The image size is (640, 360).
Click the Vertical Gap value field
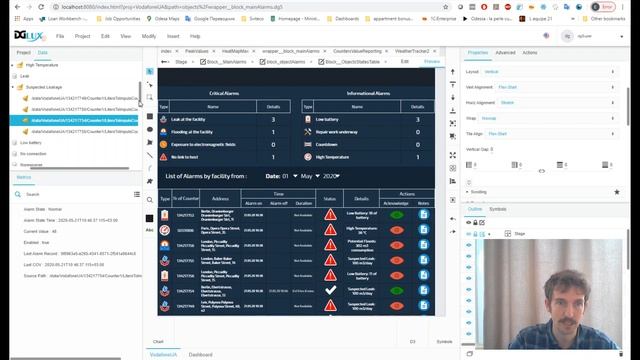[492, 149]
